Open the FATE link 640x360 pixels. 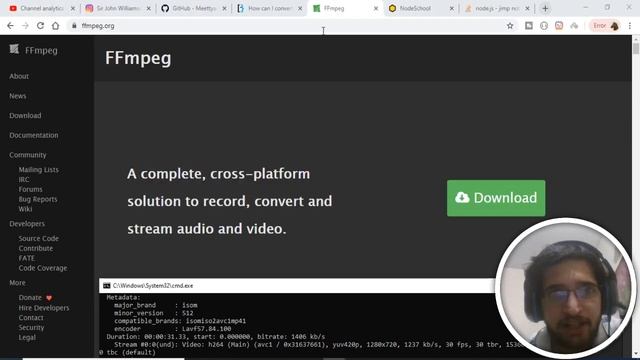click(x=27, y=258)
